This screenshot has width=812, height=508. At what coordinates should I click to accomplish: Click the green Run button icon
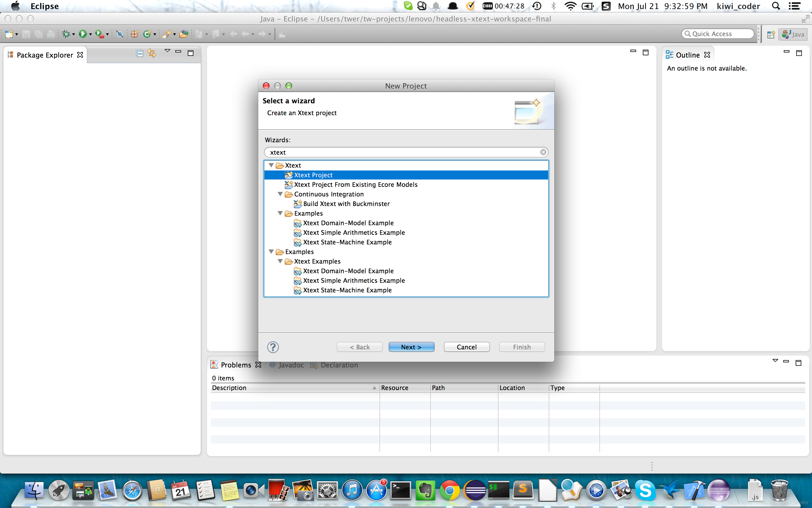pyautogui.click(x=83, y=34)
